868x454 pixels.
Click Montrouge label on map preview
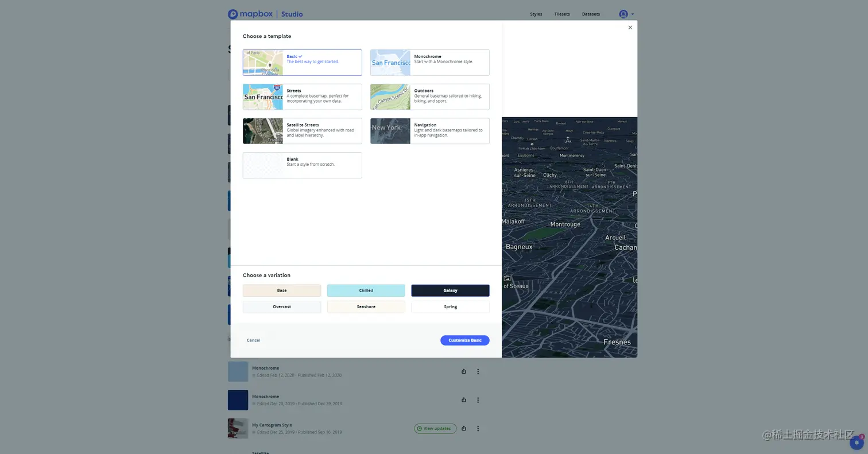(x=565, y=224)
